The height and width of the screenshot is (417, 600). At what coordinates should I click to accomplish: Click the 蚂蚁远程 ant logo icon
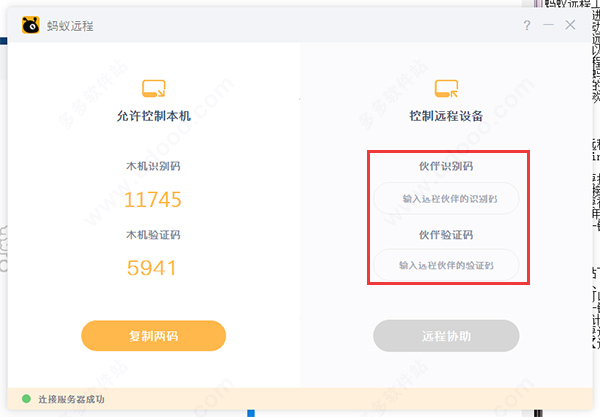click(31, 25)
